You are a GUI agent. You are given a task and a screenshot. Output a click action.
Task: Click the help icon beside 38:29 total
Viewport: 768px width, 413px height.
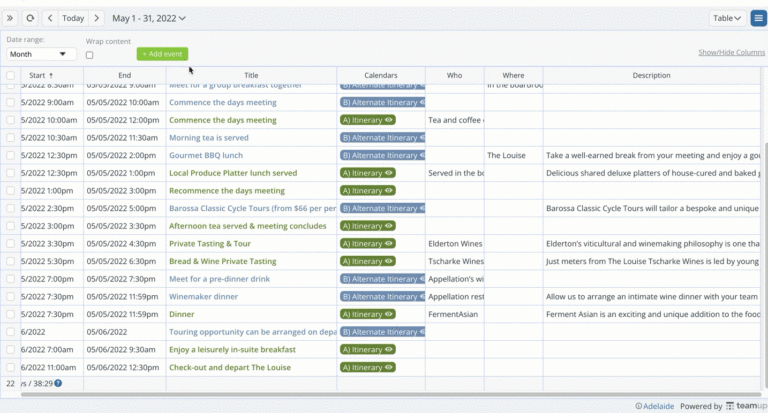(x=58, y=383)
